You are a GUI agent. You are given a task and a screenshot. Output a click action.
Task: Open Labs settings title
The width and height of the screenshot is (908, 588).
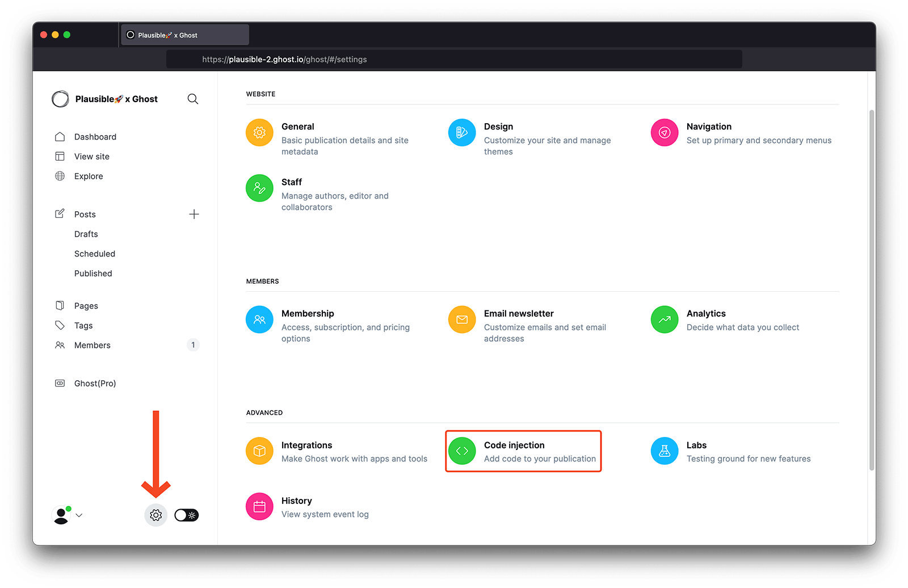tap(696, 445)
